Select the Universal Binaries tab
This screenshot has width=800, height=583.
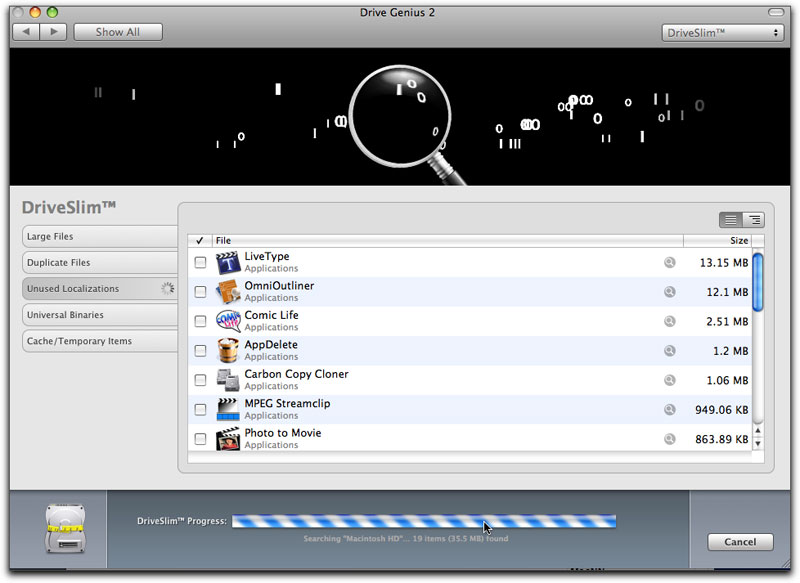tap(100, 315)
